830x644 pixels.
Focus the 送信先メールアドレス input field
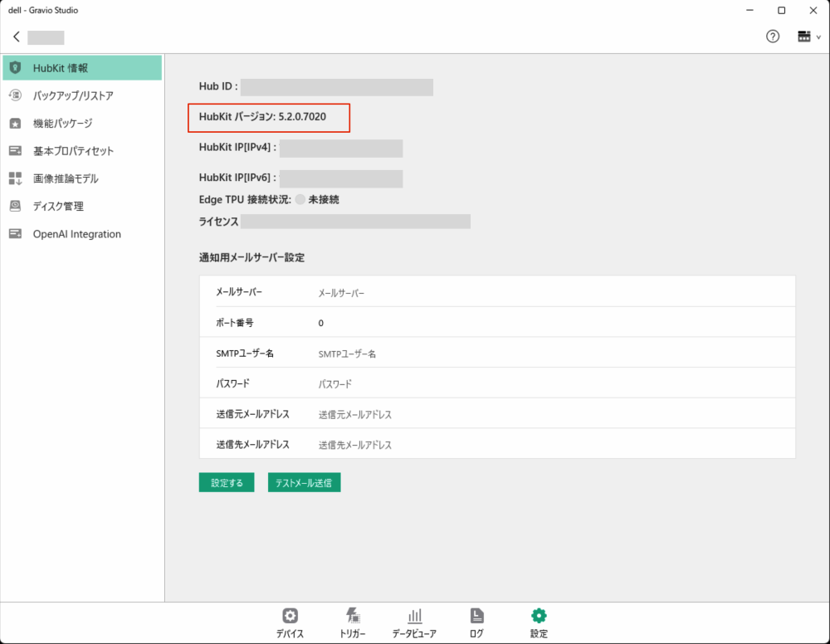[553, 445]
